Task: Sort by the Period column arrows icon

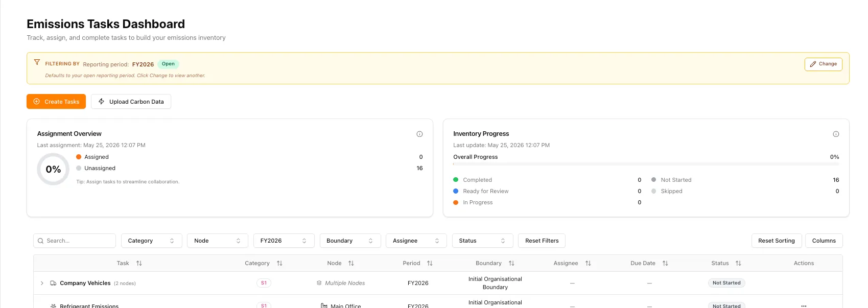Action: (430, 264)
